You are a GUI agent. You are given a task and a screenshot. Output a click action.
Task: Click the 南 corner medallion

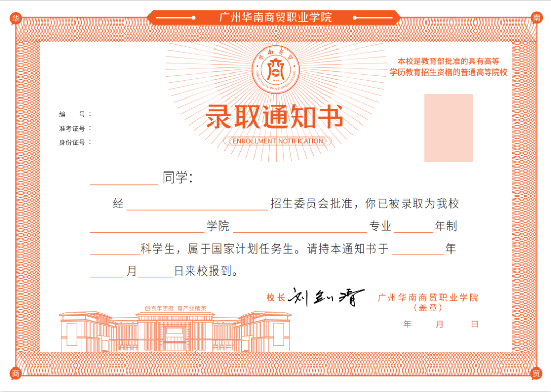(x=536, y=17)
